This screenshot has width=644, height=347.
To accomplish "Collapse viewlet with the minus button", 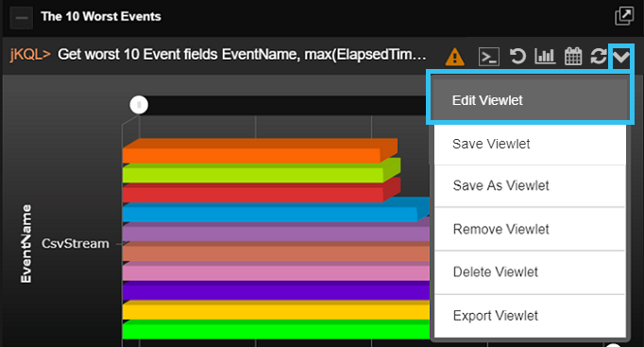I will tap(22, 18).
